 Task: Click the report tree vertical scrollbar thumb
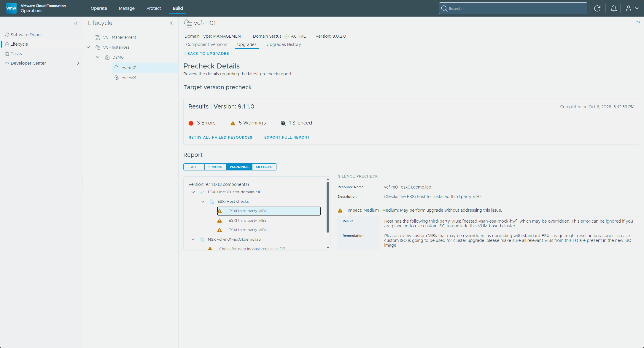(x=328, y=207)
